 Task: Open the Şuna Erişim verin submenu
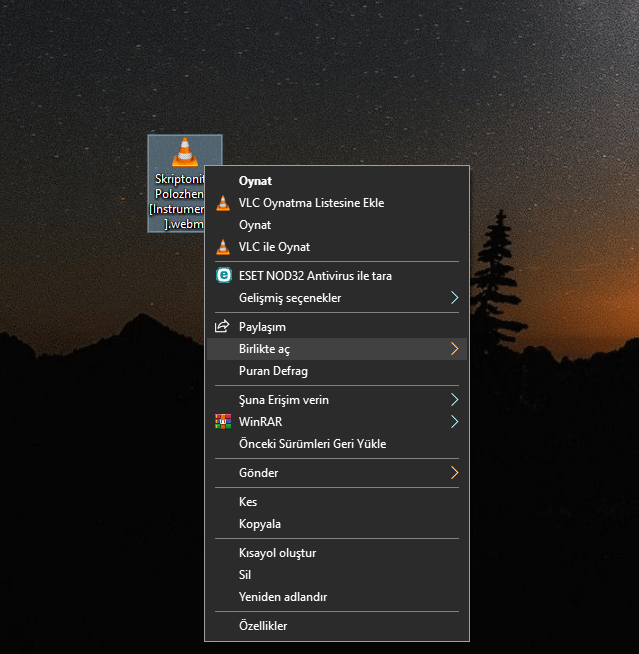tap(337, 400)
